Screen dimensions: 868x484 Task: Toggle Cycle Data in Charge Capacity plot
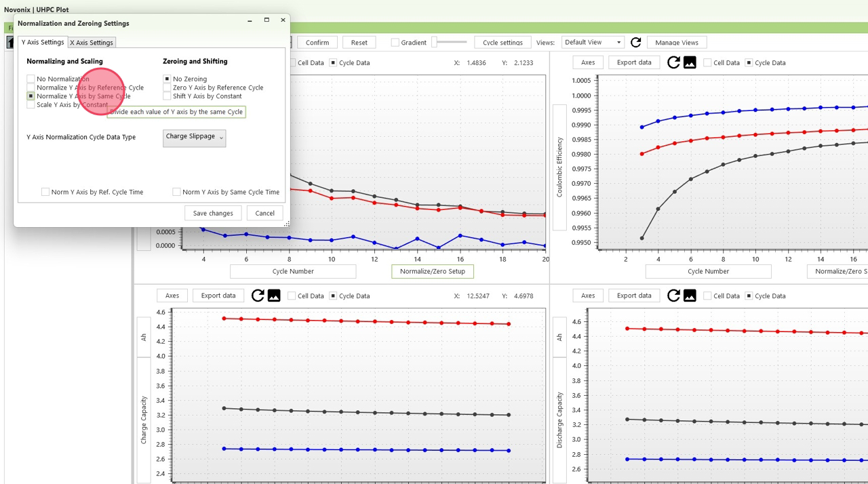pos(333,296)
